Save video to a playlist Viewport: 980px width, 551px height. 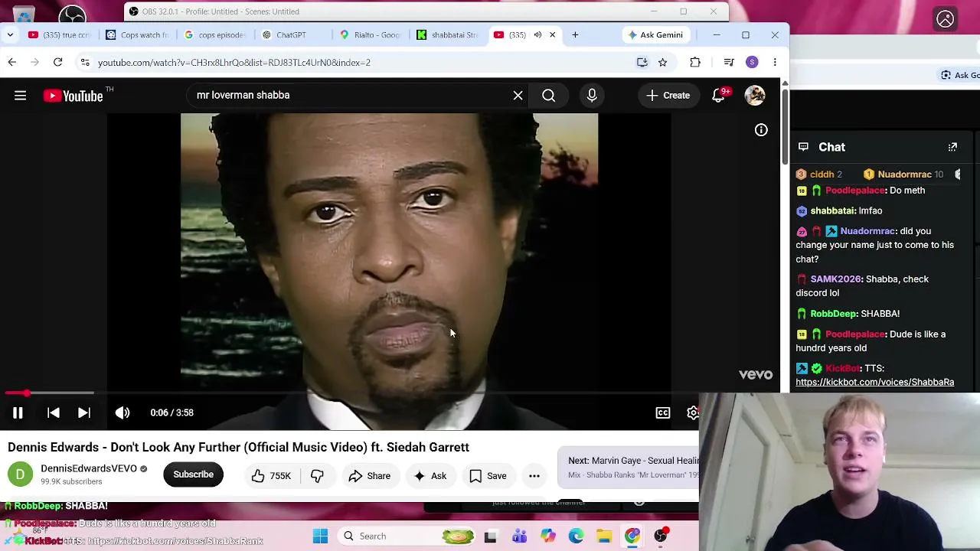(488, 476)
